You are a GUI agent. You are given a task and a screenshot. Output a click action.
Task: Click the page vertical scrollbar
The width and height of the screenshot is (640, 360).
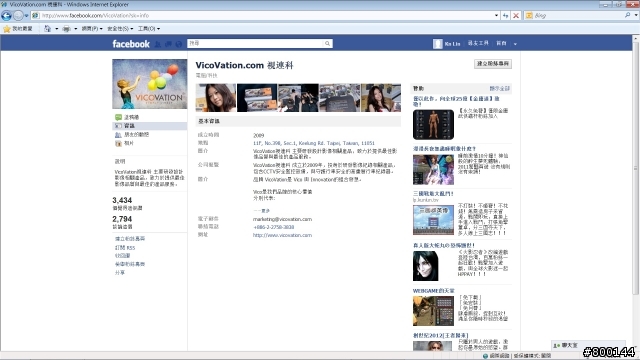tap(636, 167)
